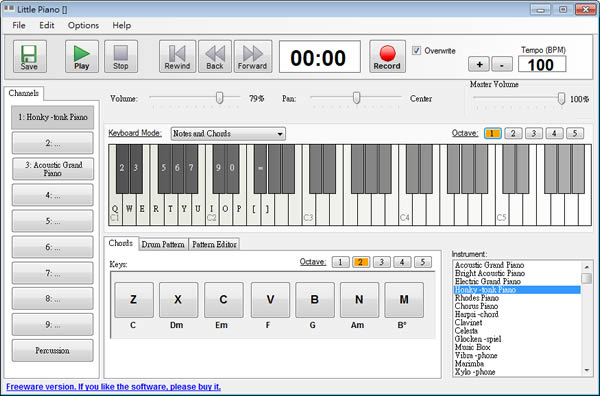Play the Z key C chord
Screen dimensions: 600x396
[x=134, y=300]
